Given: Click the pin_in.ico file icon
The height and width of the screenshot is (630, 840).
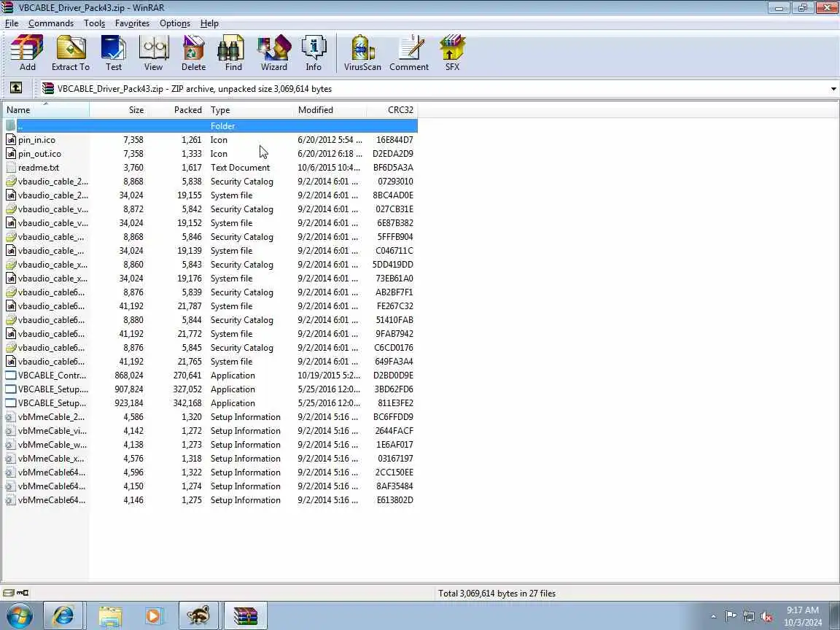Looking at the screenshot, I should tap(11, 140).
